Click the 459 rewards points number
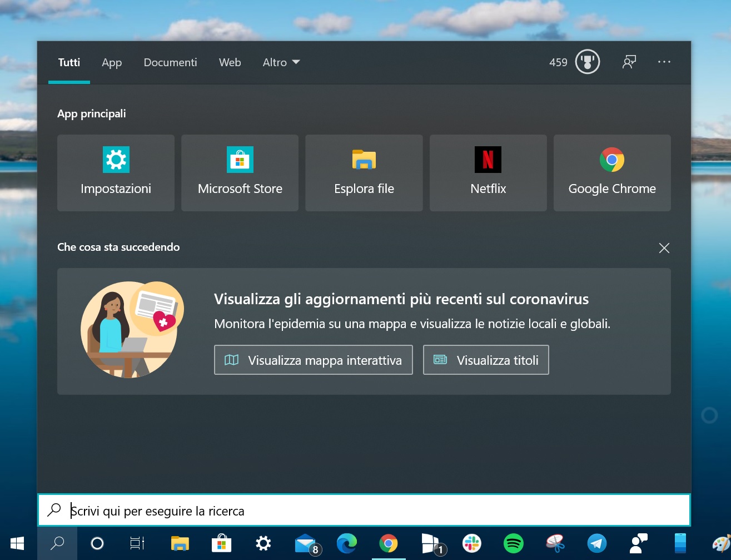 click(x=558, y=62)
